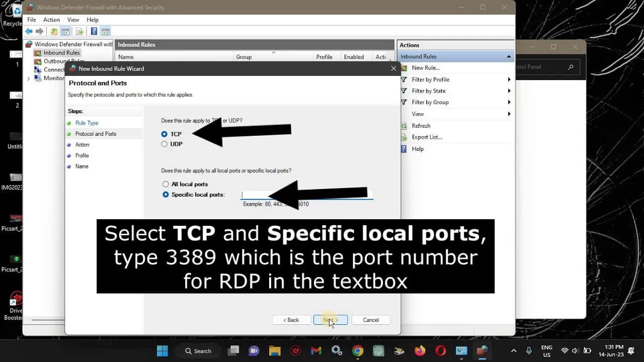Image resolution: width=644 pixels, height=362 pixels.
Task: Open the Export List toolbar icon
Action: (79, 31)
